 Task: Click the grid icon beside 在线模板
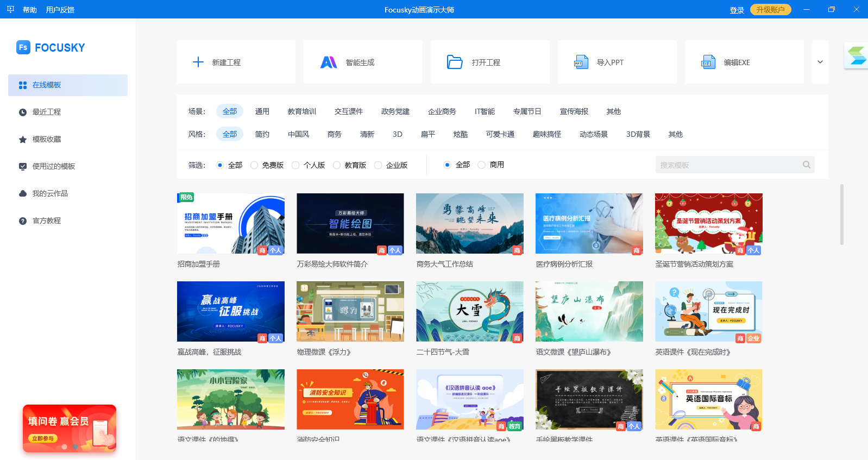[23, 85]
